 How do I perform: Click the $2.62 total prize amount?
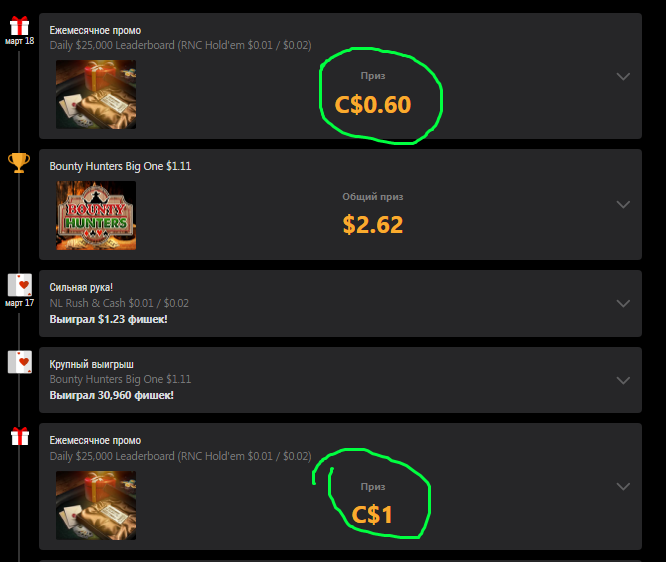click(x=373, y=225)
